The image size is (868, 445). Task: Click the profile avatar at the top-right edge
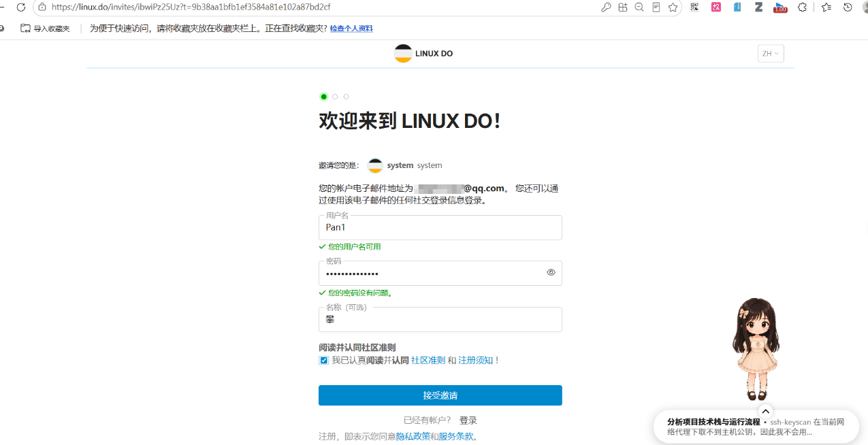click(865, 7)
